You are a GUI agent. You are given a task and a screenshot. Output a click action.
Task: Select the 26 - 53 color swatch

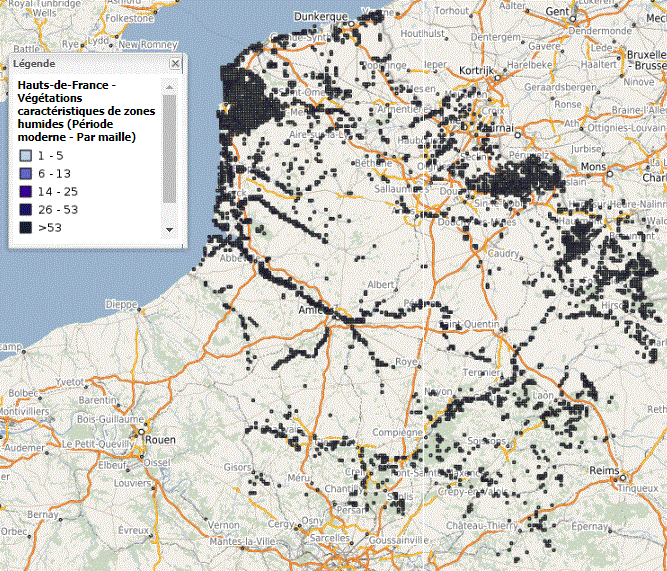[x=25, y=210]
